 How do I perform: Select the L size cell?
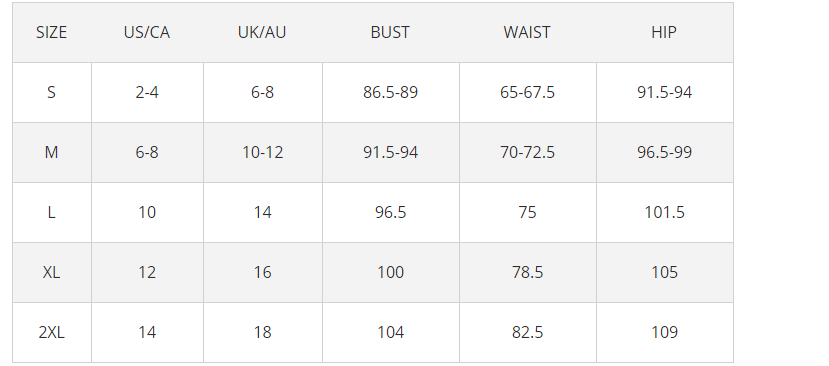pyautogui.click(x=52, y=213)
